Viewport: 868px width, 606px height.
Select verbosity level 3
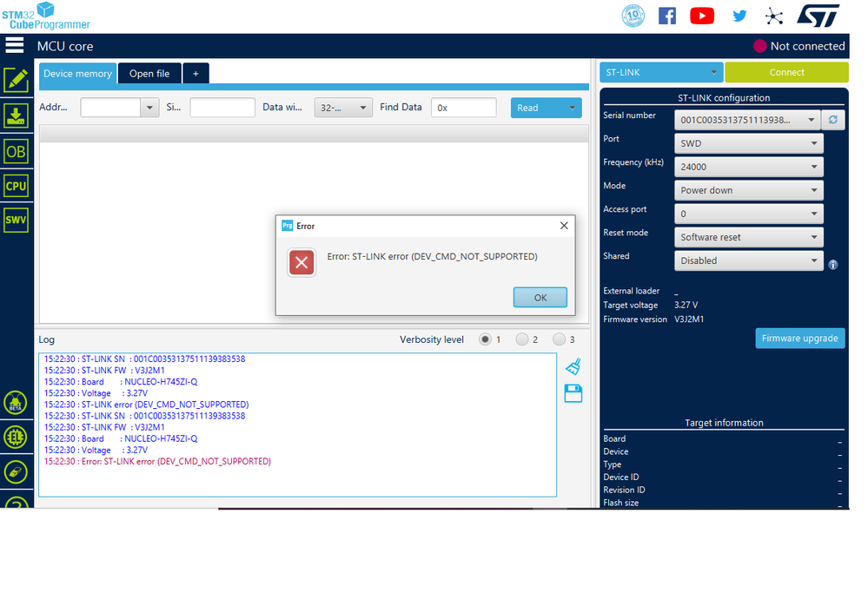pos(559,339)
